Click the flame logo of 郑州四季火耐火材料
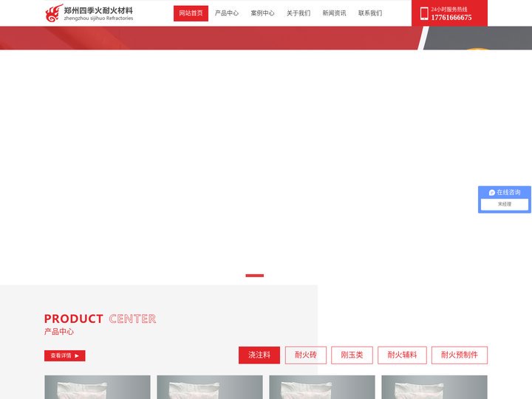The height and width of the screenshot is (399, 532). point(54,13)
